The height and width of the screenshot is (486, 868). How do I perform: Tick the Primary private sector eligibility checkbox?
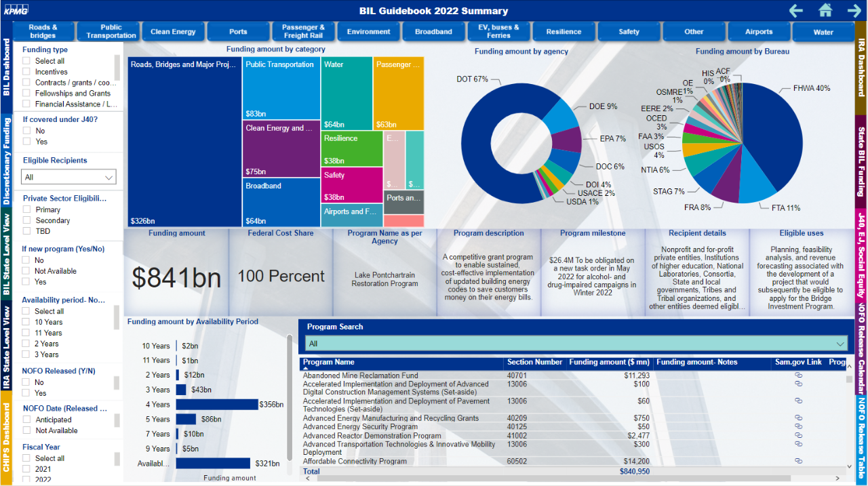coord(27,210)
